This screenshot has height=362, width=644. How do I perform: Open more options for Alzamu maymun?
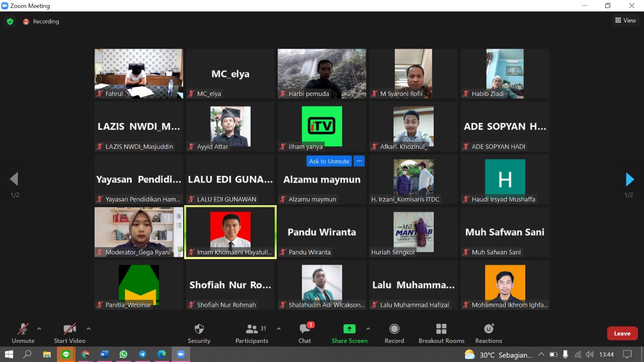click(359, 161)
